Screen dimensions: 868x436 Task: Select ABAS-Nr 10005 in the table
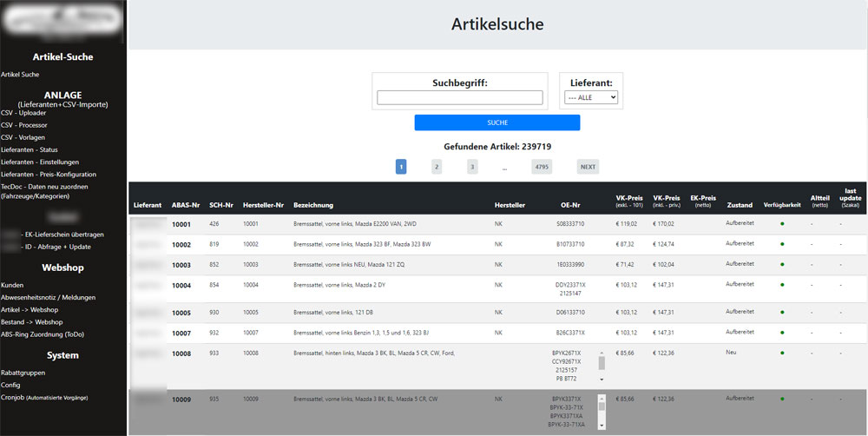[x=181, y=313]
